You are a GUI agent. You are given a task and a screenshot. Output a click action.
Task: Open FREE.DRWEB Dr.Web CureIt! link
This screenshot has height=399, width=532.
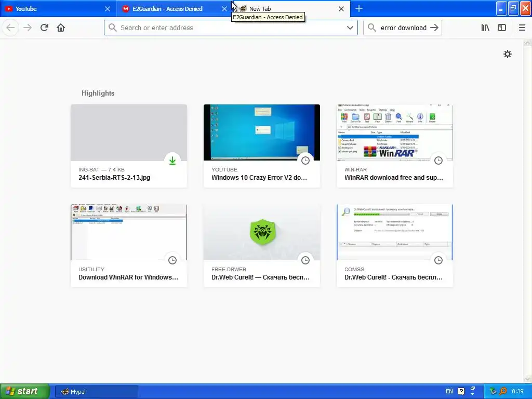[x=261, y=277]
